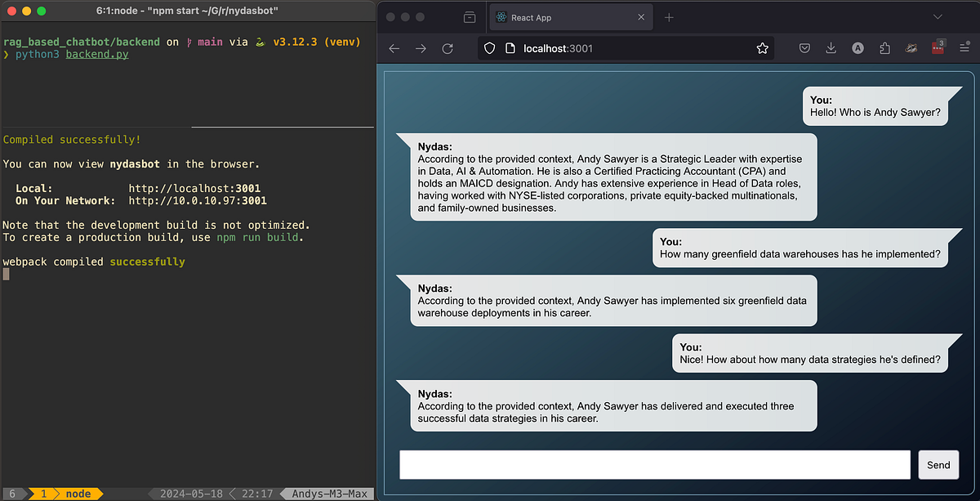
Task: Click the chatbot message input field
Action: pyautogui.click(x=653, y=464)
